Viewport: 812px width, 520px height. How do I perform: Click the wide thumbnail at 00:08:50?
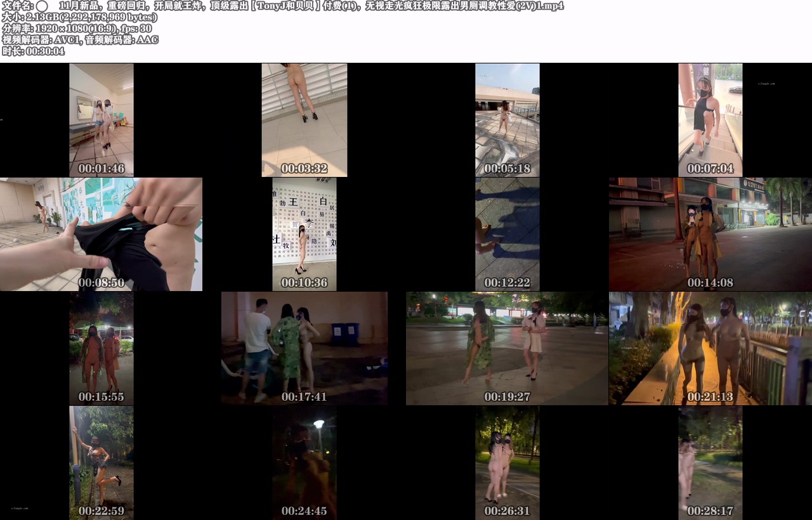coord(101,234)
